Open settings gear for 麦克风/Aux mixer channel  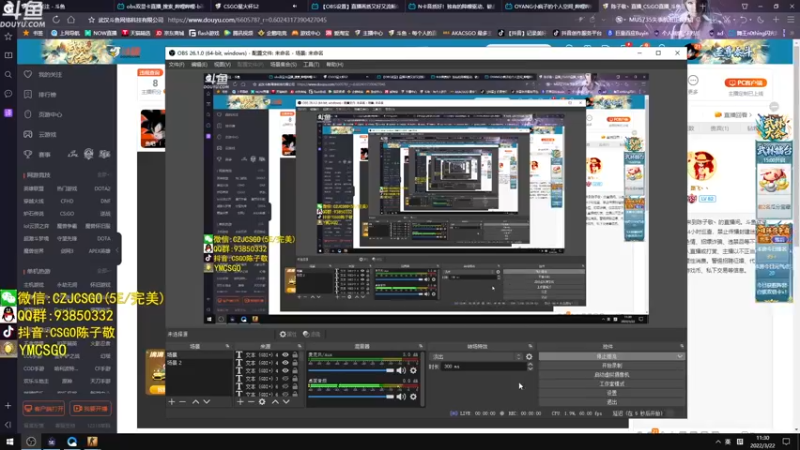tap(413, 370)
